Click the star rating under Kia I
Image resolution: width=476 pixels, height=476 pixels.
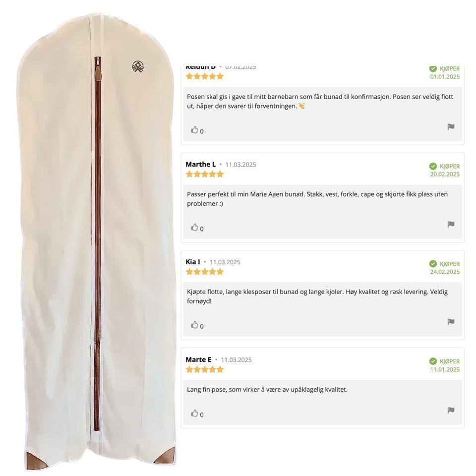205,272
